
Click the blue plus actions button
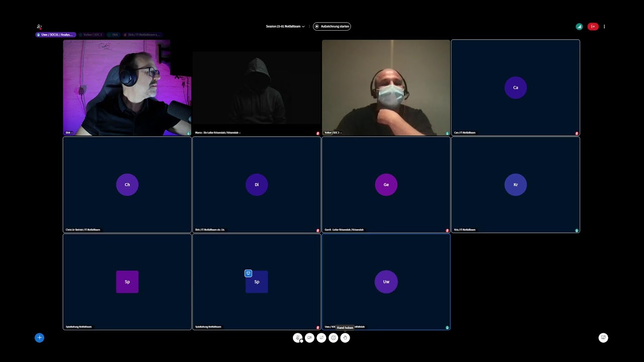click(39, 338)
